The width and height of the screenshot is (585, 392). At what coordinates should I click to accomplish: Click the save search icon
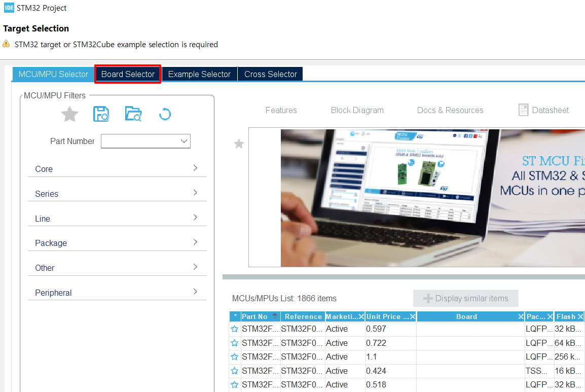coord(101,114)
